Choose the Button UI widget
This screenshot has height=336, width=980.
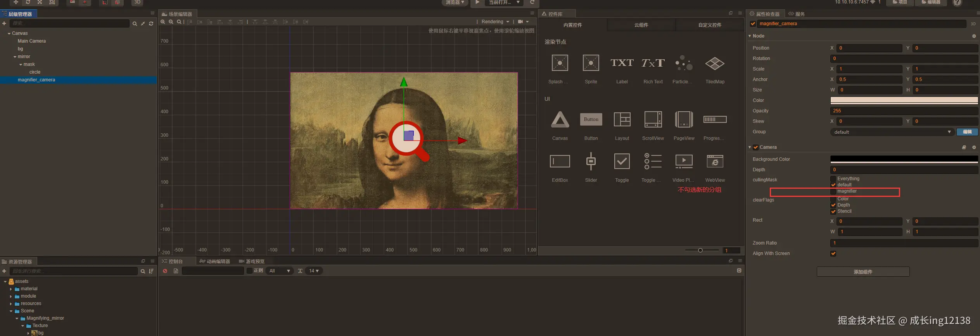(x=591, y=119)
